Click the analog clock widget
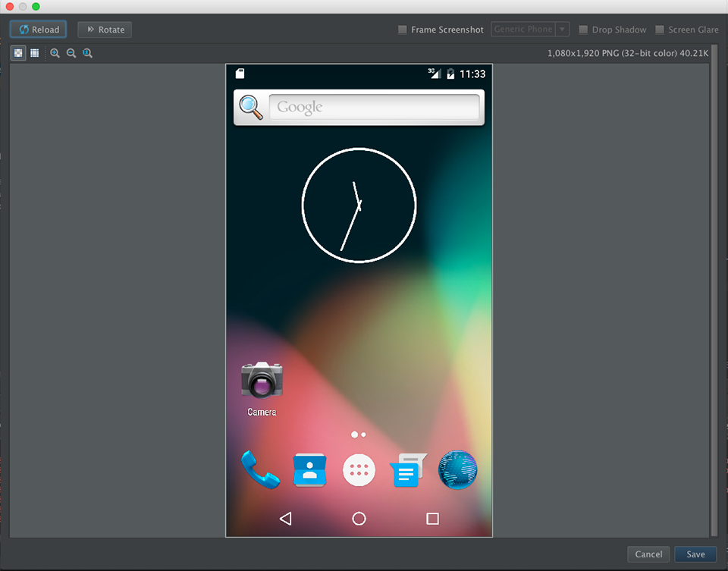The height and width of the screenshot is (571, 728). click(359, 205)
